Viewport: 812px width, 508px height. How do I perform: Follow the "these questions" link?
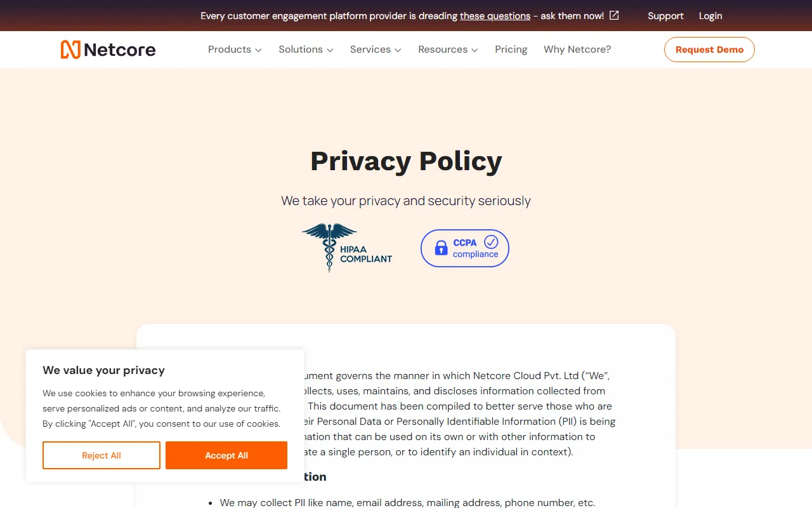coord(495,16)
